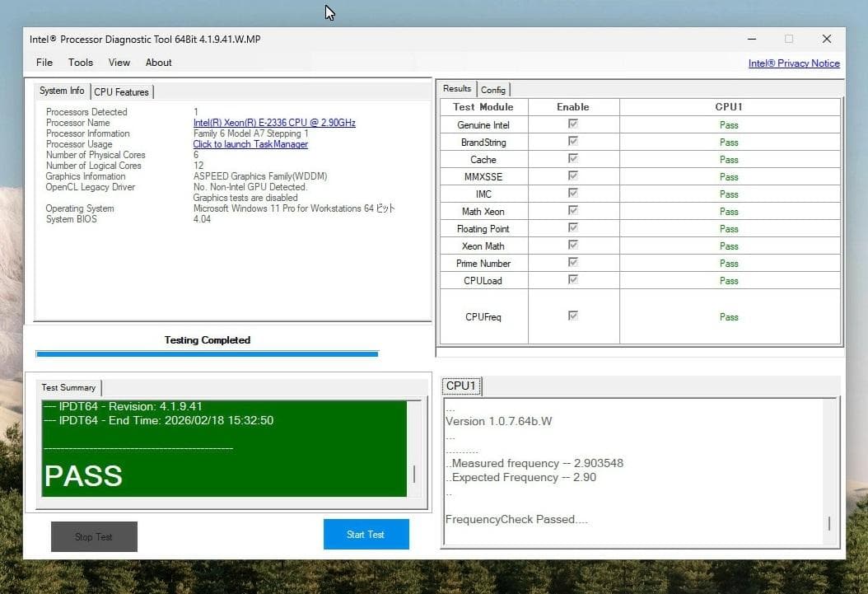Switch to the System Info tab
Screen dimensions: 868x594
click(x=62, y=91)
